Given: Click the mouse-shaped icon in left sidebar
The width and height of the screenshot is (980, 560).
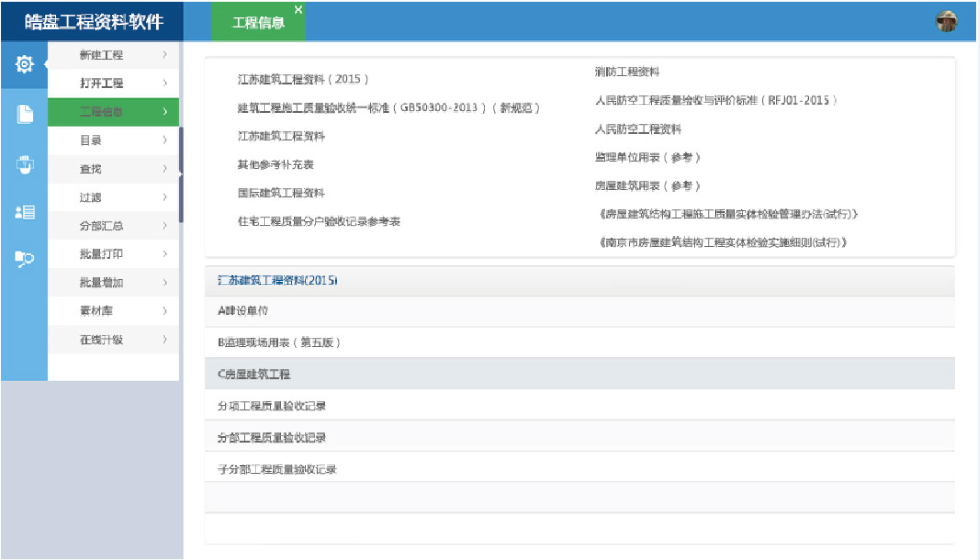Looking at the screenshot, I should pos(25,165).
